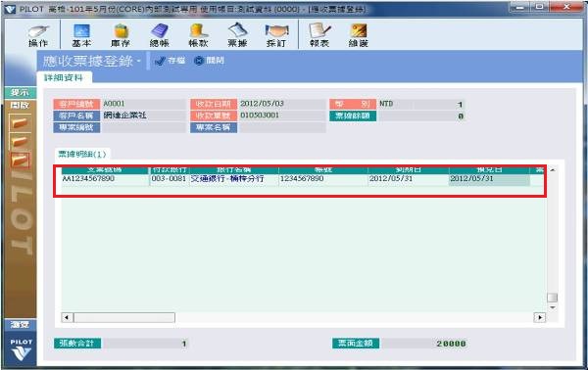This screenshot has width=588, height=370.
Task: Select account number cell 1234567890
Action: pyautogui.click(x=323, y=179)
